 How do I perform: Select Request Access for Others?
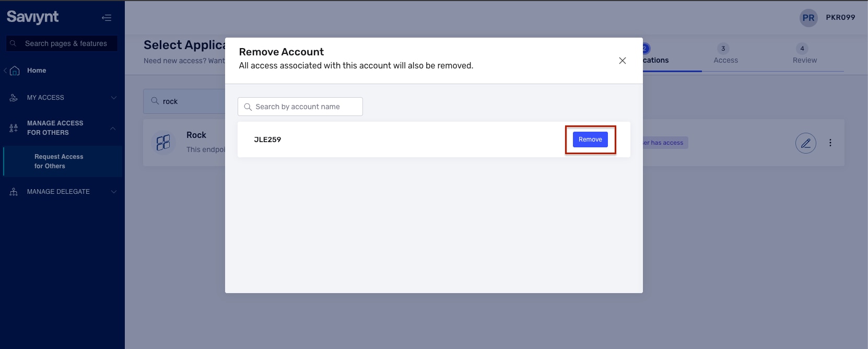[x=58, y=161]
